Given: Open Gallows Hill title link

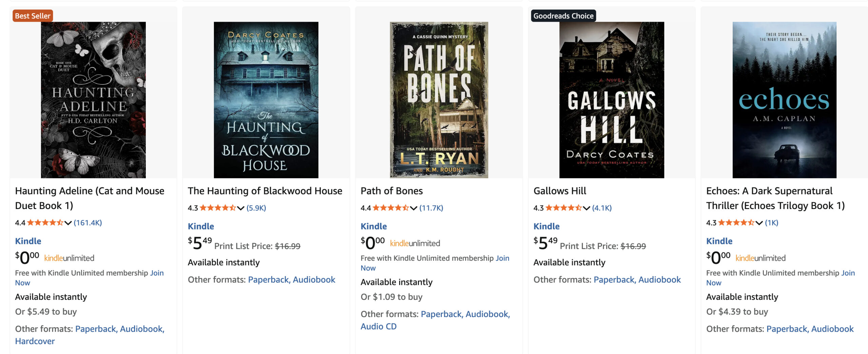Looking at the screenshot, I should coord(559,191).
